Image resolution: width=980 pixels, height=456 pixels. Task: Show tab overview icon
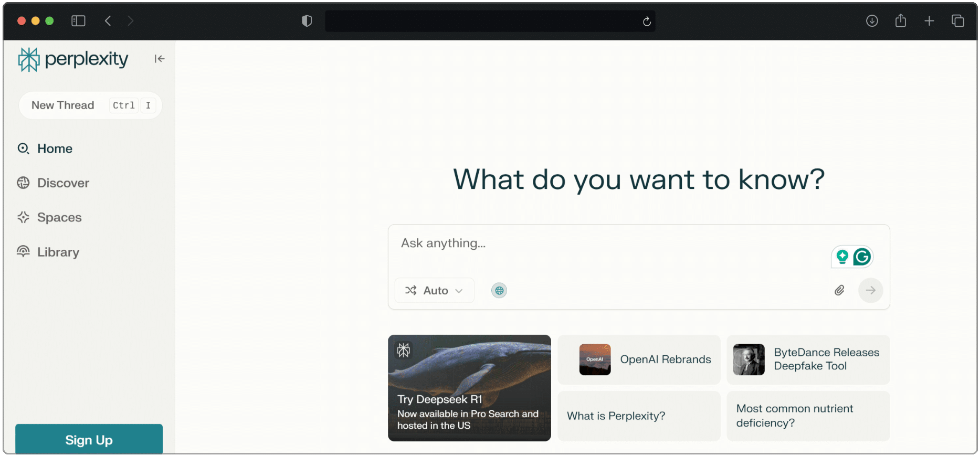(958, 21)
